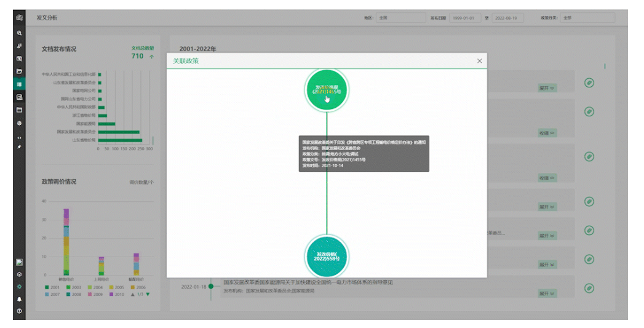The image size is (644, 328).
Task: Toggle the 2008 legend series
Action: point(69,295)
